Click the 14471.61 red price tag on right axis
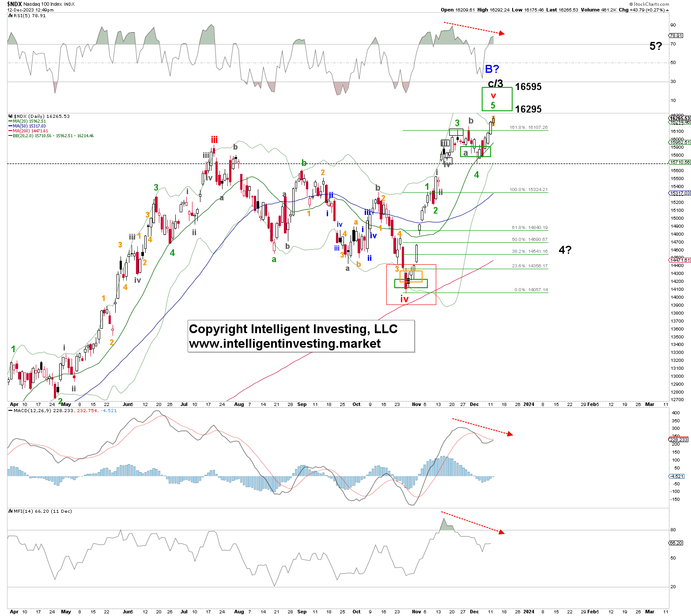 (680, 260)
